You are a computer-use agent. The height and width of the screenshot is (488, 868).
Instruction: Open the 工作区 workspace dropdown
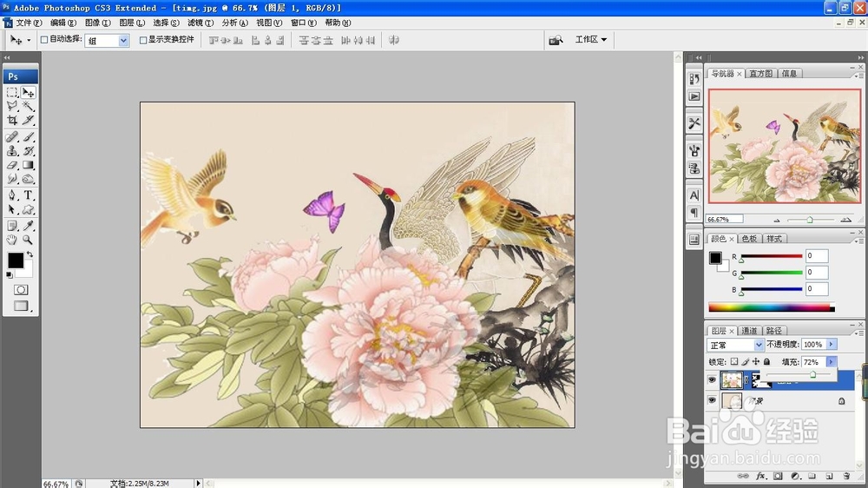(x=590, y=39)
